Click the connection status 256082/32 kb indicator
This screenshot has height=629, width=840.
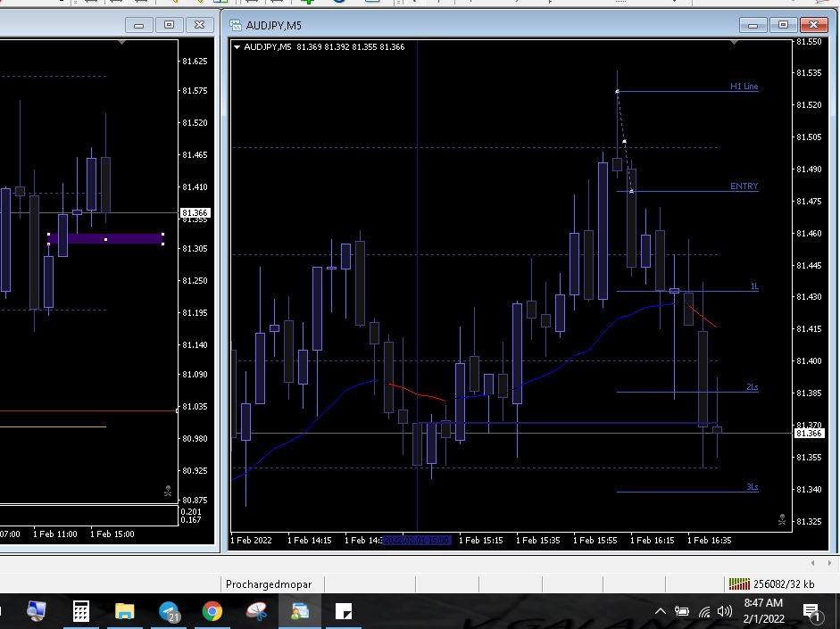773,584
